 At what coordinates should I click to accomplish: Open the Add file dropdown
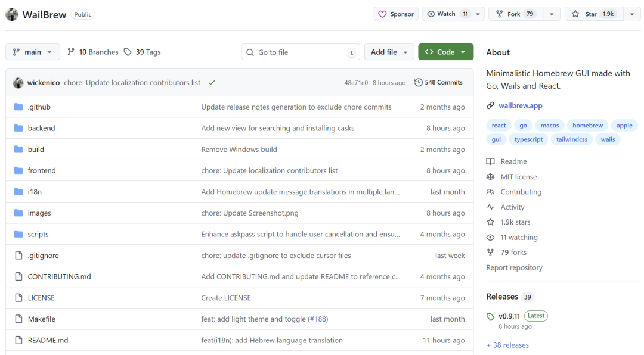389,52
